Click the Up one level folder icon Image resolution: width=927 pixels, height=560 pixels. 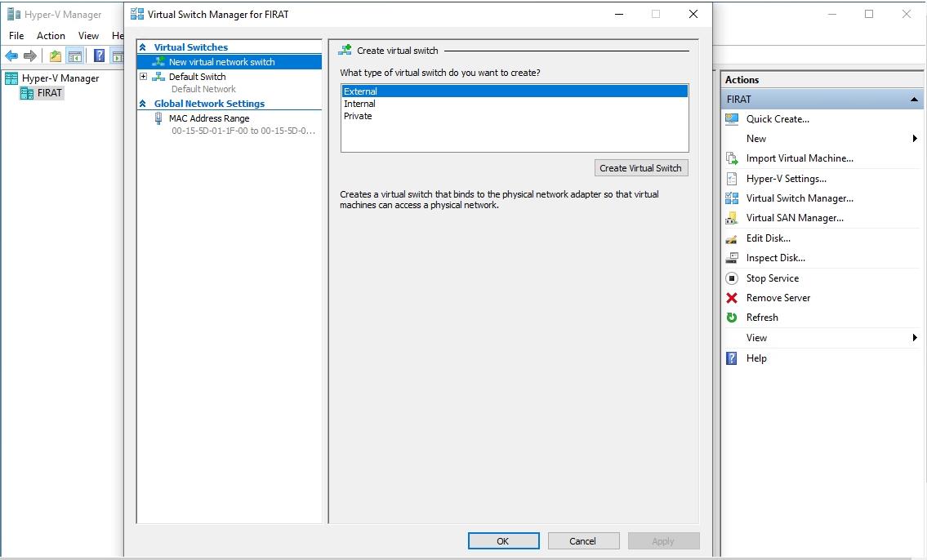55,56
